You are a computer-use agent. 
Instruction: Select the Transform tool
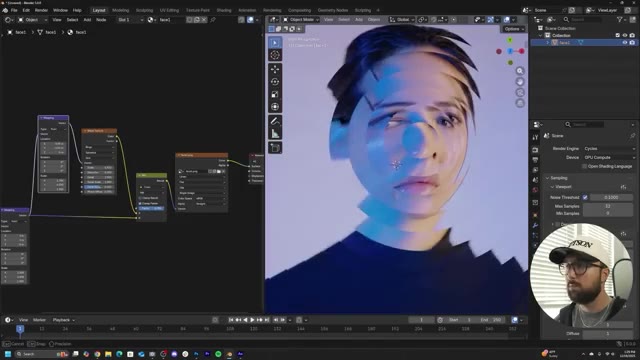tap(275, 107)
